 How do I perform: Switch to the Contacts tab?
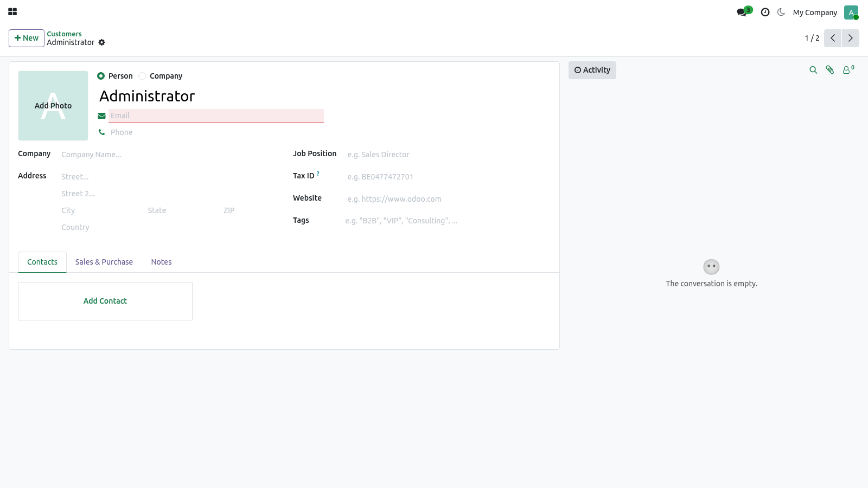point(42,262)
